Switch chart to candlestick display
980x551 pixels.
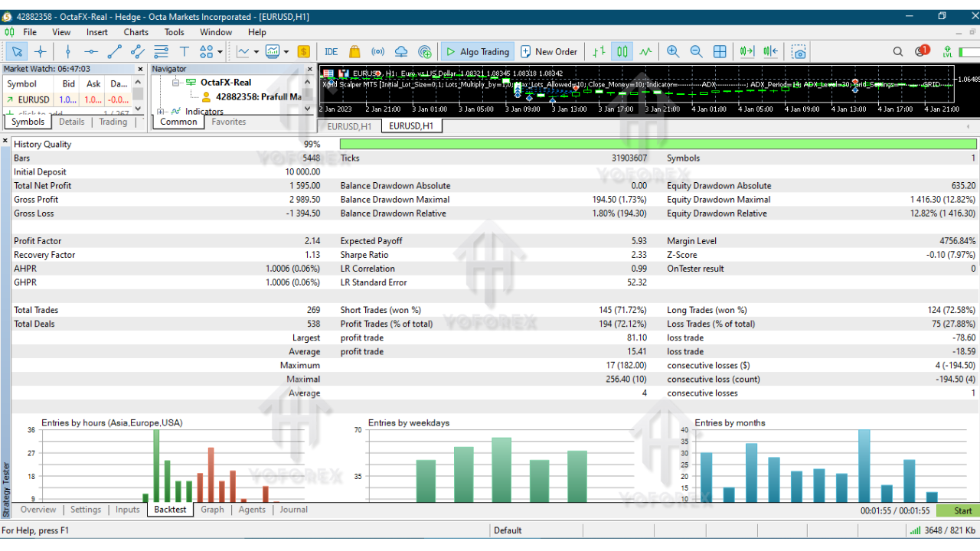(622, 51)
